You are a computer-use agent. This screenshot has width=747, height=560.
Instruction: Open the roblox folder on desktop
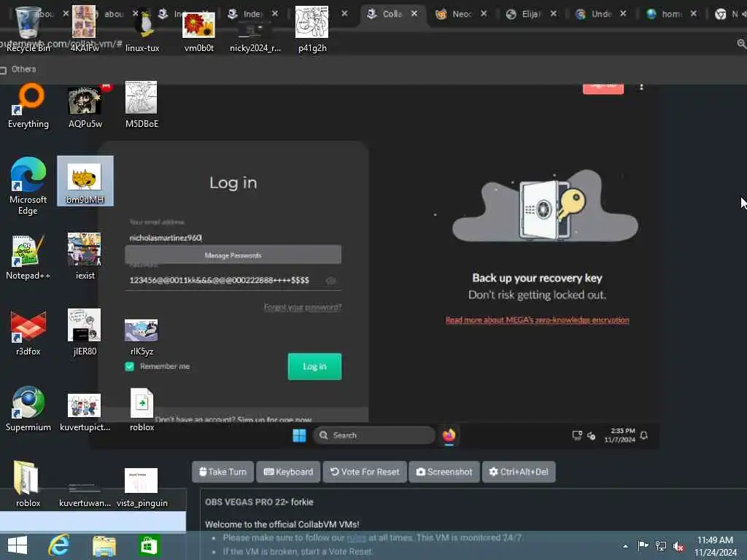click(28, 484)
